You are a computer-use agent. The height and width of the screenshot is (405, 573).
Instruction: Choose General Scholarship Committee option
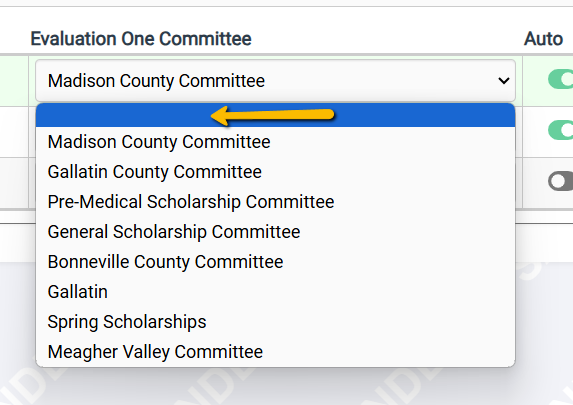(275, 232)
